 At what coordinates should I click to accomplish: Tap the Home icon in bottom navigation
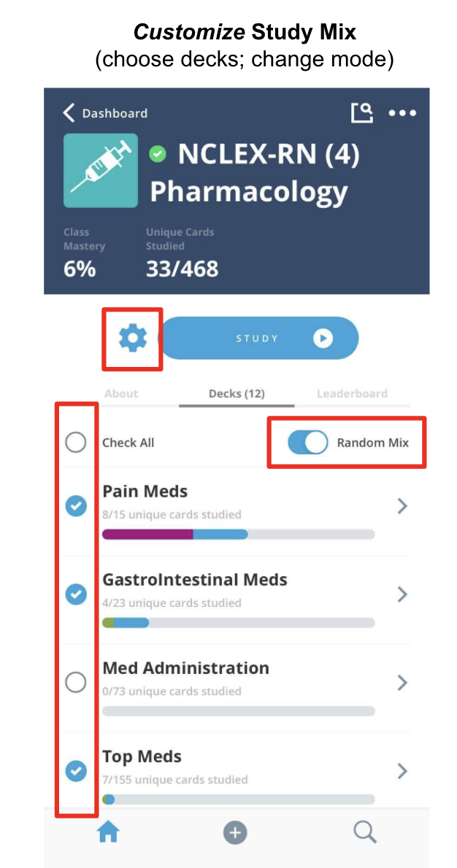(107, 832)
